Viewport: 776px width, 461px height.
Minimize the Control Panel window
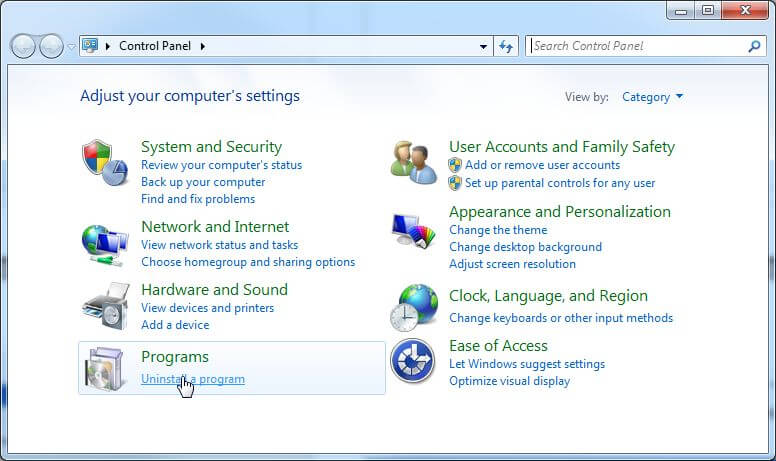tap(680, 11)
